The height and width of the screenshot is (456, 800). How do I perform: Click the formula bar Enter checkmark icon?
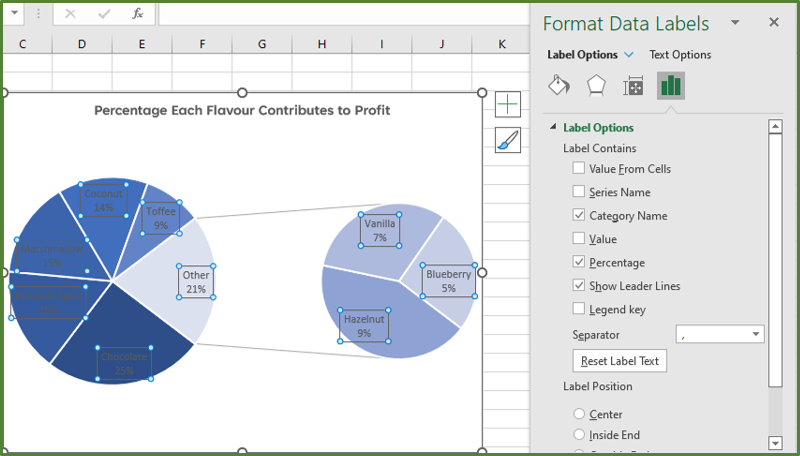104,14
